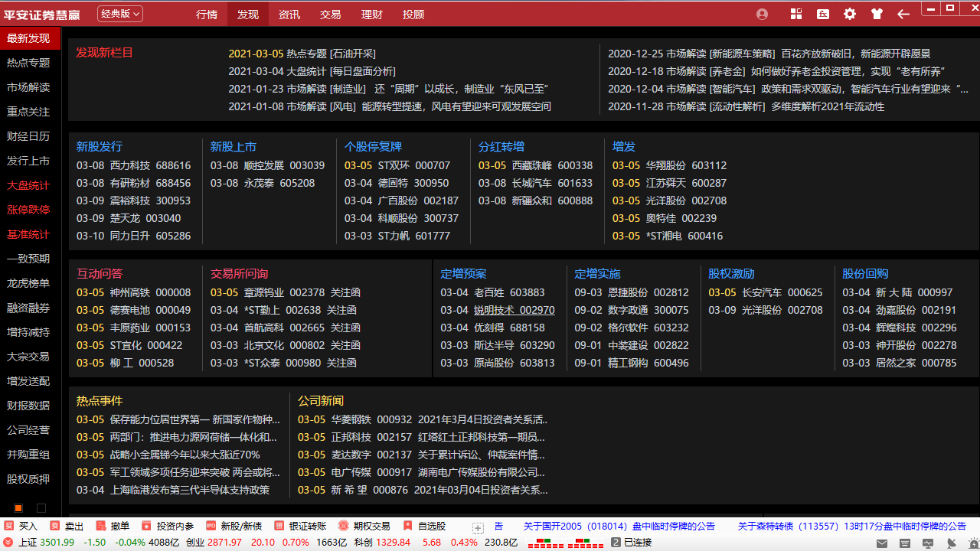The height and width of the screenshot is (551, 980).
Task: Change skin via the shirt theme icon
Action: point(877,14)
